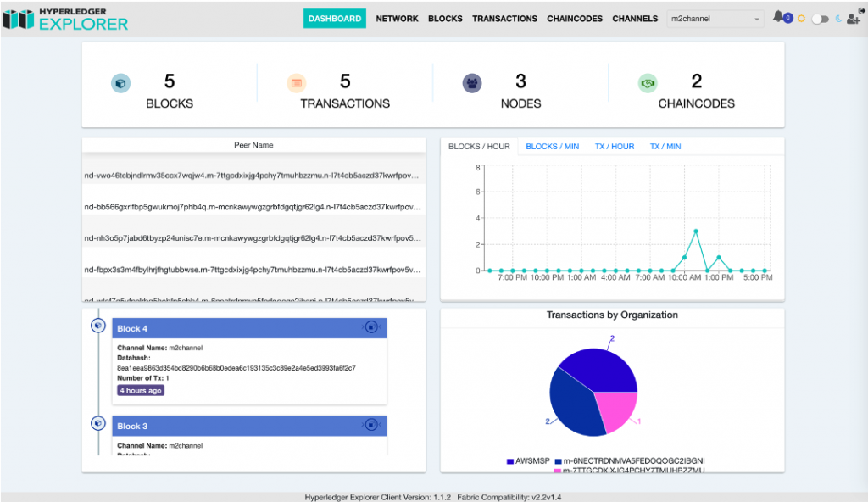
Task: Click the Block 3 header link
Action: tap(132, 426)
